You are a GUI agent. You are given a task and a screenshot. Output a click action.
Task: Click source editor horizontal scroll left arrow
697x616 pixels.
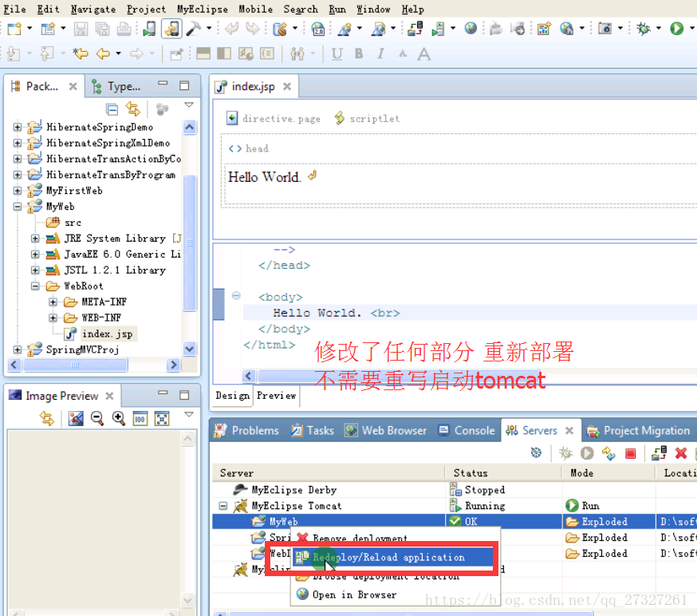point(249,377)
